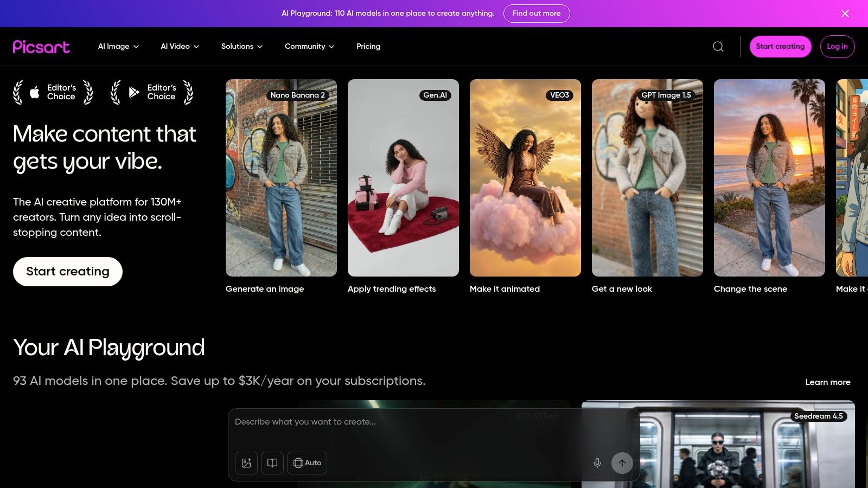This screenshot has width=868, height=488.
Task: Click the Make it animated caption
Action: click(x=505, y=289)
